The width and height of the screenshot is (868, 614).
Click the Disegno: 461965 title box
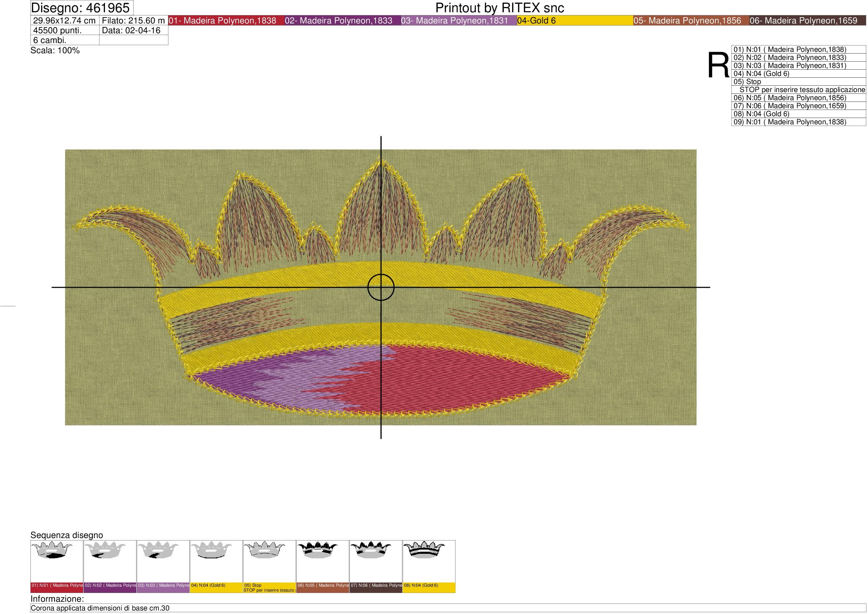point(82,8)
